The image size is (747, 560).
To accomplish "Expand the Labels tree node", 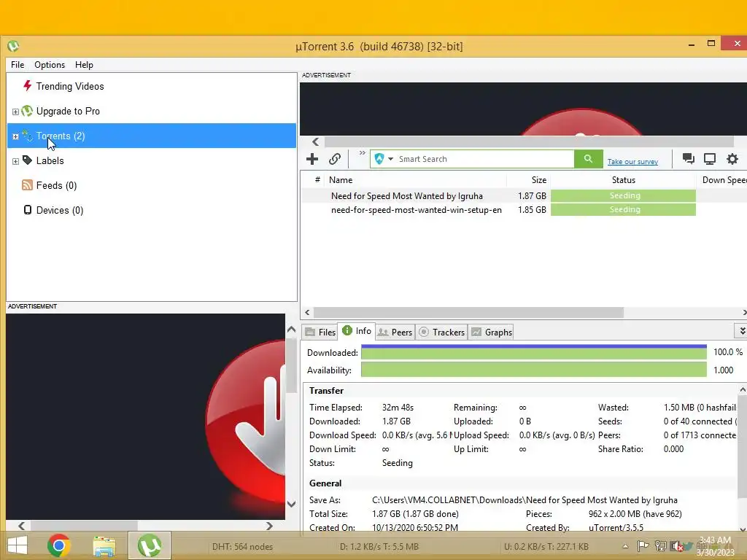I will pos(15,161).
